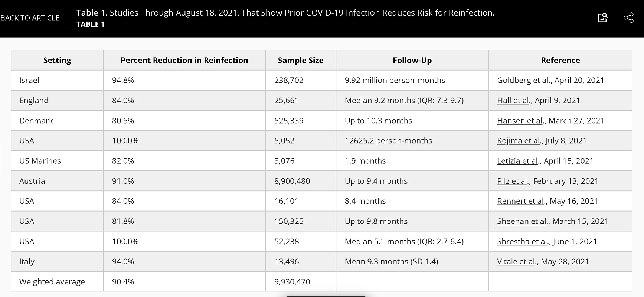
Task: Follow the Rennert et al. link
Action: [521, 201]
